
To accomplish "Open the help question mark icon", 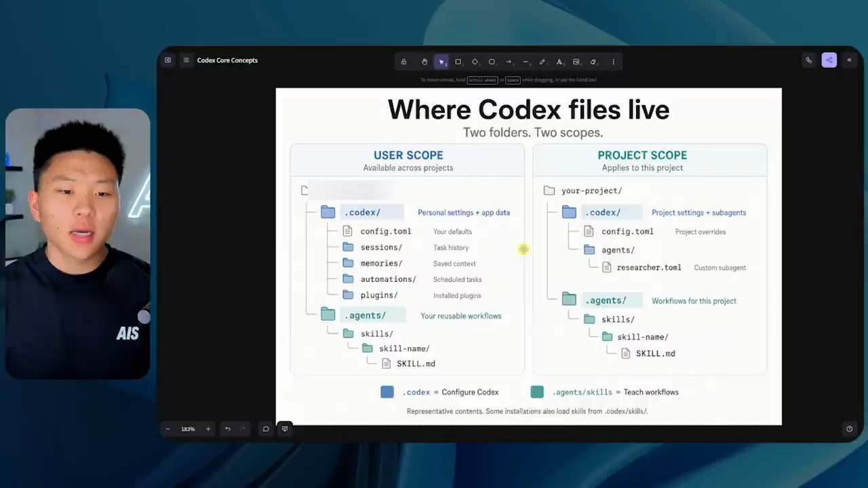I will tap(849, 429).
